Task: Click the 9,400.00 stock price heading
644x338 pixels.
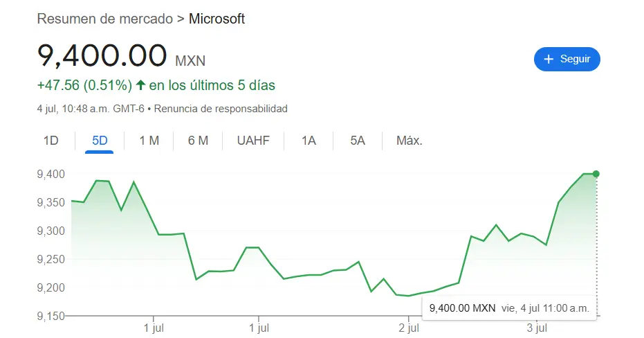Action: (x=102, y=57)
